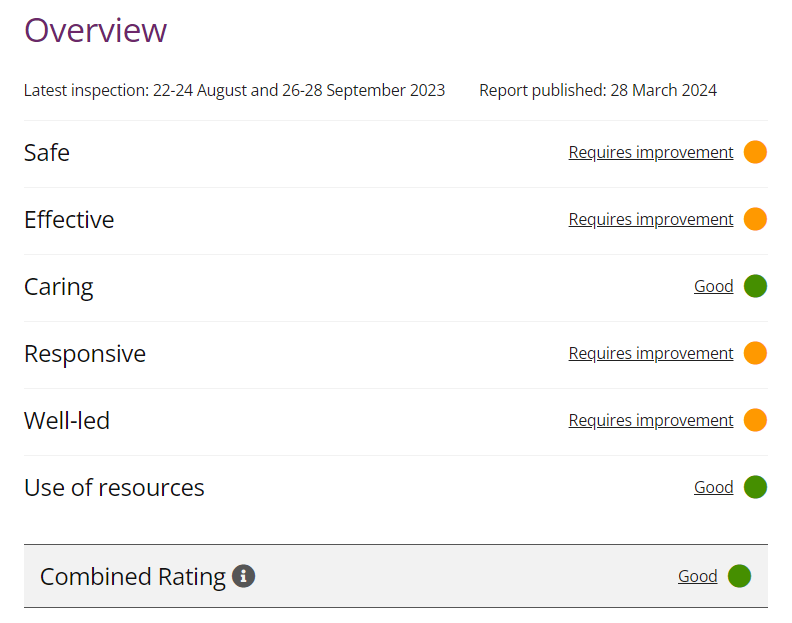
Task: Click the 'Report published' date text
Action: [597, 90]
